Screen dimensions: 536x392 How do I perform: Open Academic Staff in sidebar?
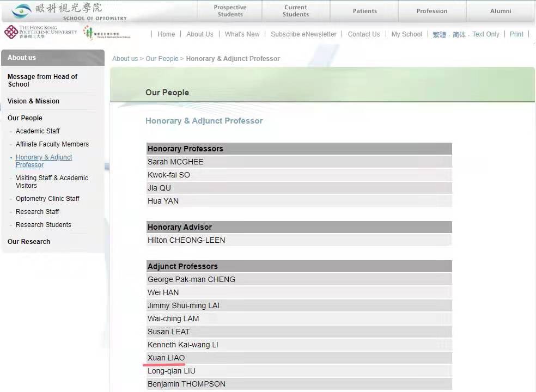[x=38, y=131]
